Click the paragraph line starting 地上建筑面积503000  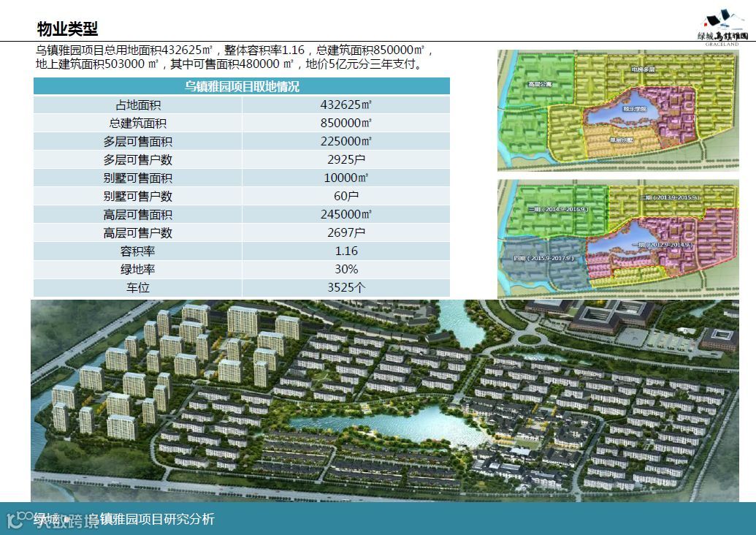(x=229, y=64)
